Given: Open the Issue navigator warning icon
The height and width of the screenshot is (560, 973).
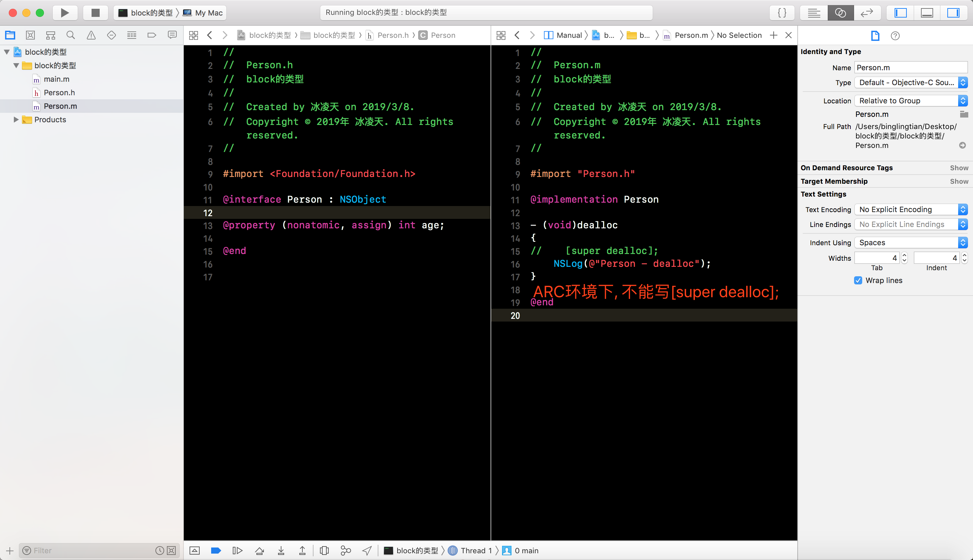Looking at the screenshot, I should click(91, 35).
